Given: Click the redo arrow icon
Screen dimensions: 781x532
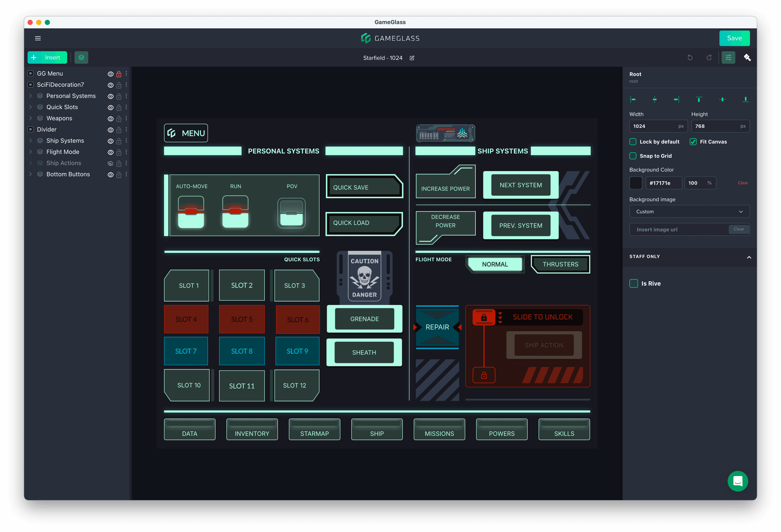Looking at the screenshot, I should pos(709,57).
